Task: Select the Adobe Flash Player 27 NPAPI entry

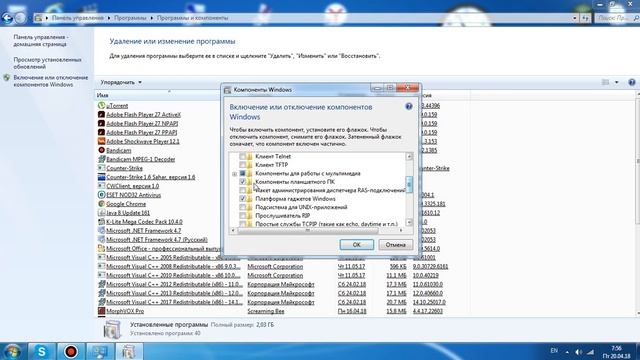Action: pos(142,124)
